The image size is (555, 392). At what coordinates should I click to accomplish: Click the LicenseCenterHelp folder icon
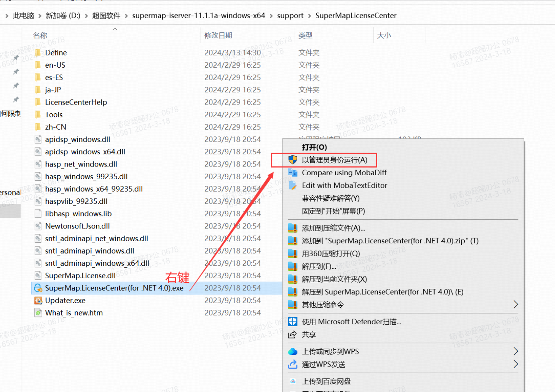point(38,102)
